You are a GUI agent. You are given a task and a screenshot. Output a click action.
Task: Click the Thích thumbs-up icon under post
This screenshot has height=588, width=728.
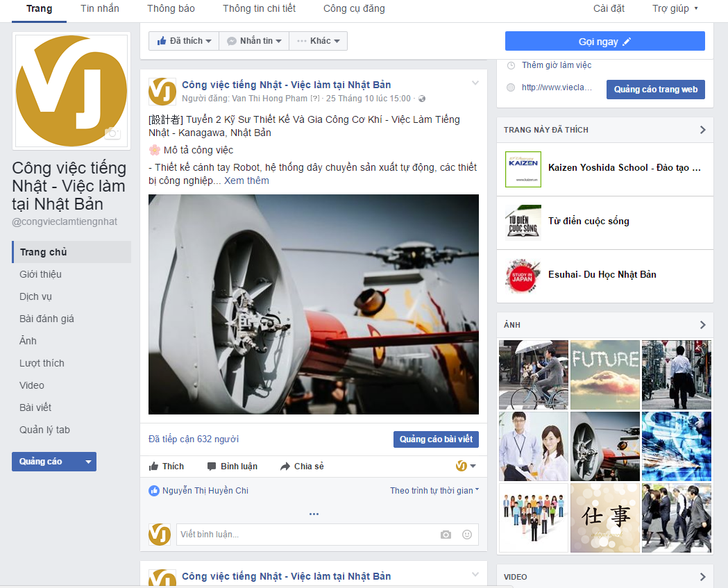tap(154, 467)
